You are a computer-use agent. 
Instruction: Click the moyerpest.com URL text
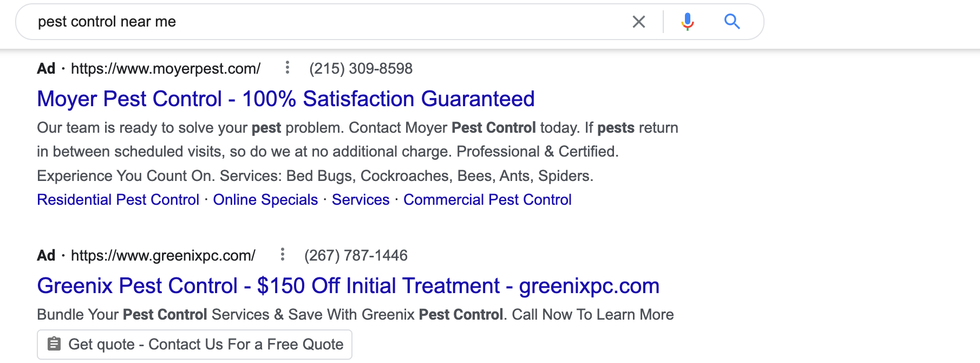point(166,69)
